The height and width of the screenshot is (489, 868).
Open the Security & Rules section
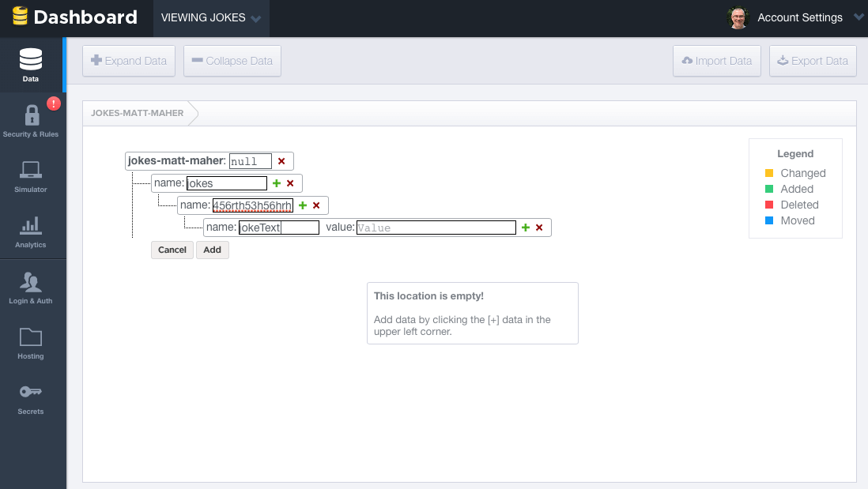pyautogui.click(x=32, y=120)
